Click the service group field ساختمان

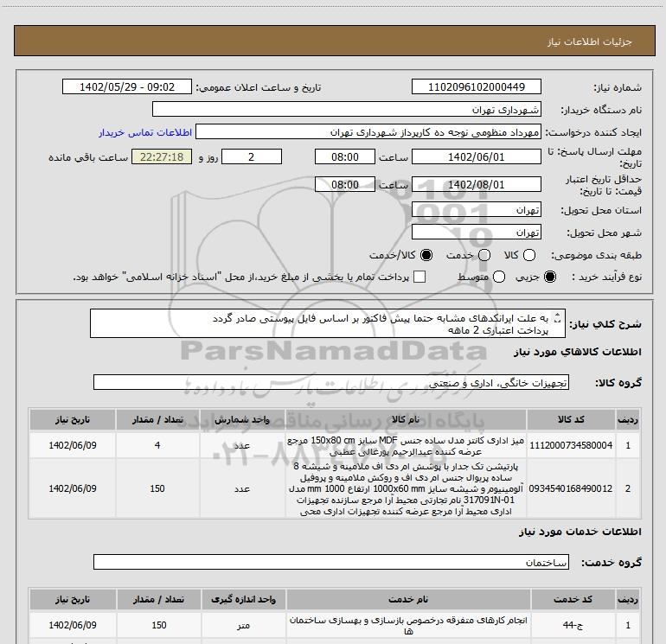(x=331, y=562)
